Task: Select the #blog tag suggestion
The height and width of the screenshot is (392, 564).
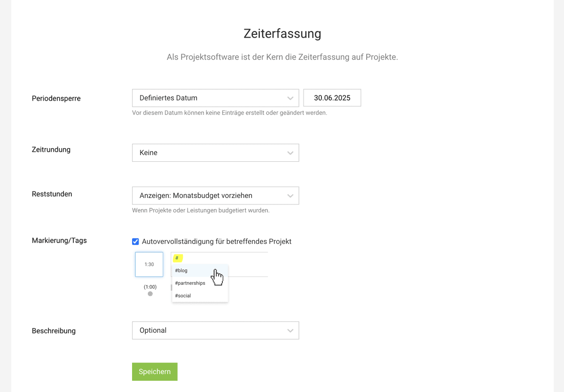Action: click(x=181, y=270)
